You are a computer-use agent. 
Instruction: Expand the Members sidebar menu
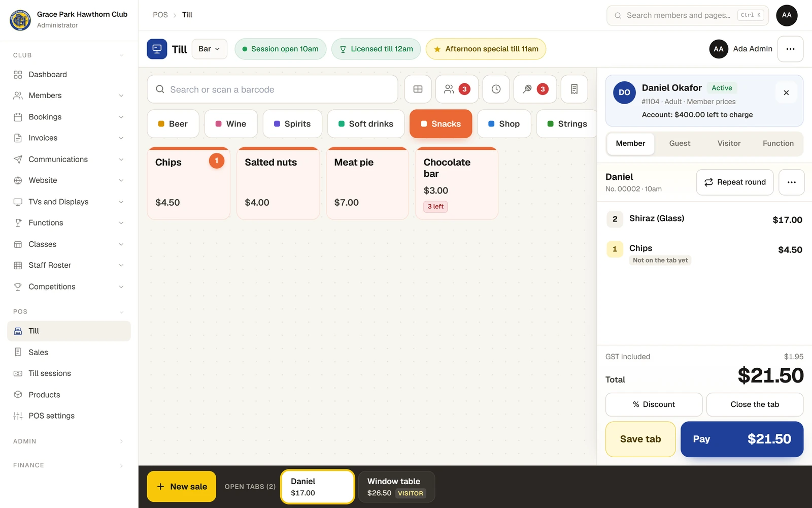point(69,96)
